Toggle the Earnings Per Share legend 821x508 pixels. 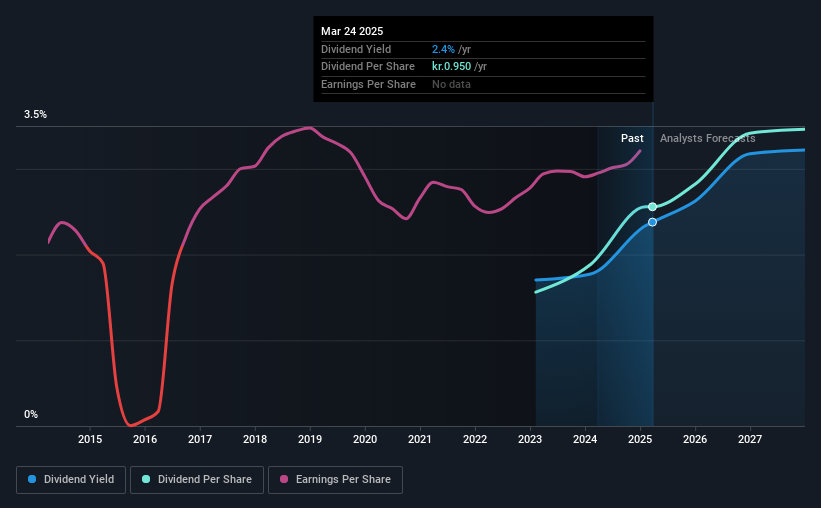[335, 480]
